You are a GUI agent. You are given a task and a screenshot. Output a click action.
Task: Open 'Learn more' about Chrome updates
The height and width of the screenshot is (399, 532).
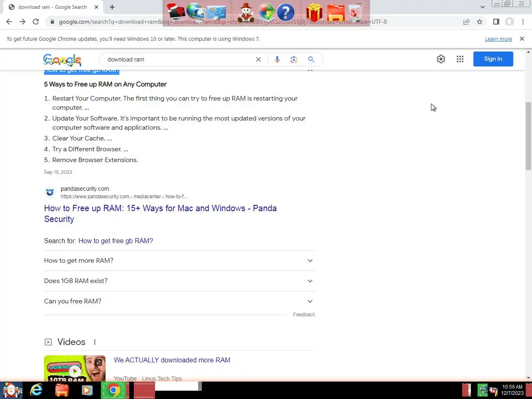[x=498, y=39]
